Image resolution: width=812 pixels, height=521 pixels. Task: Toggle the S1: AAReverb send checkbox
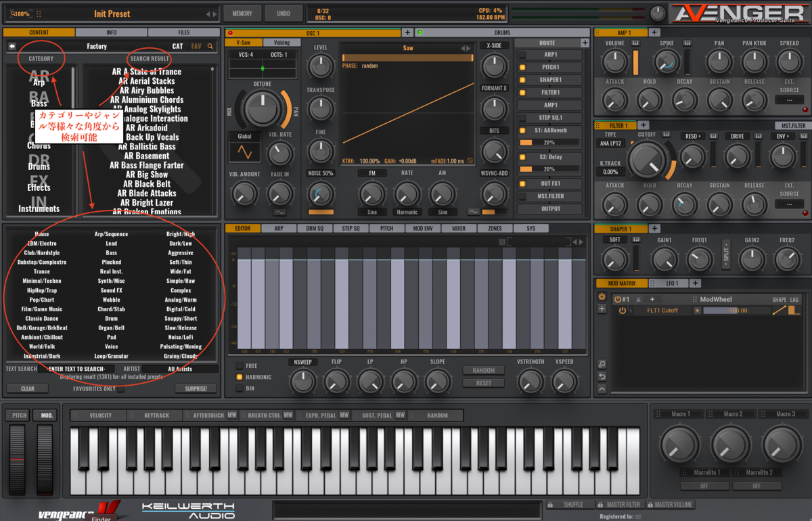[522, 131]
